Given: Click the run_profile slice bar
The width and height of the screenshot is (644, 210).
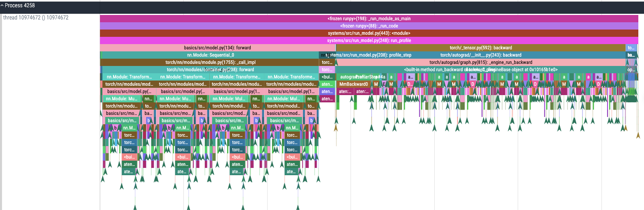Looking at the screenshot, I should point(369,40).
